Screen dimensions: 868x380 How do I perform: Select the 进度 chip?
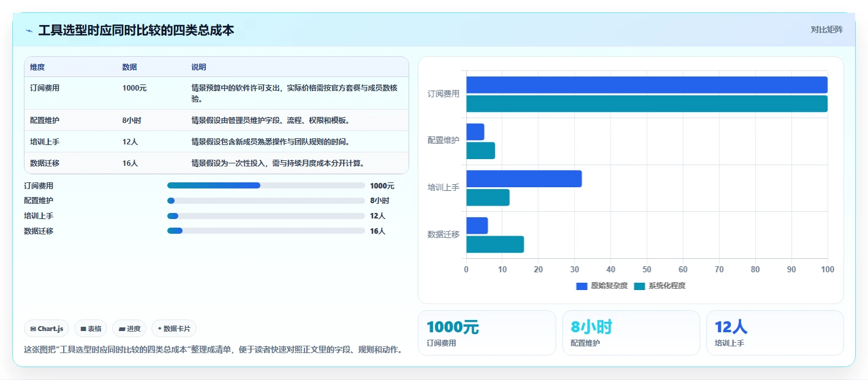tap(129, 329)
